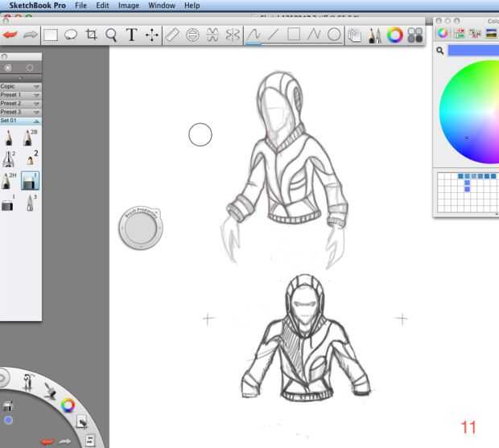The image size is (499, 448).
Task: Open brush tools in the lagoon corner
Action: point(28,381)
